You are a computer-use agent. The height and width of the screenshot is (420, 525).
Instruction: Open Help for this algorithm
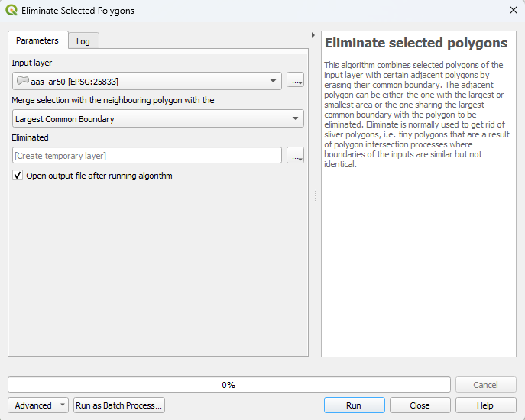[485, 405]
